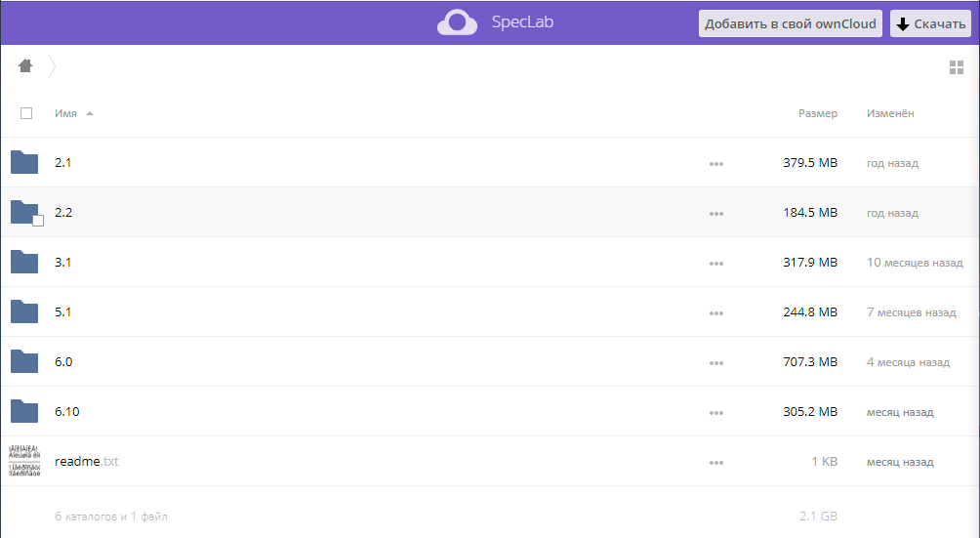Open actions menu for folder 2.1
Image resolution: width=980 pixels, height=538 pixels.
(716, 164)
